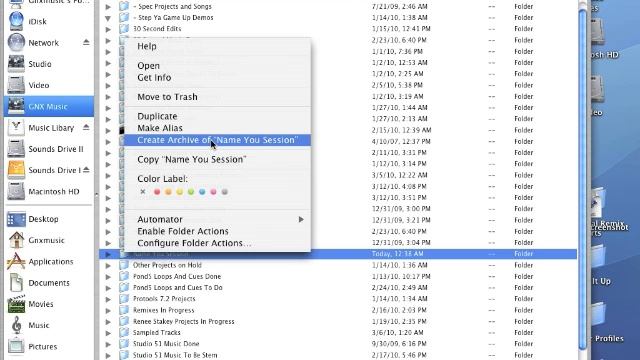Expand Fond5 Loops and Cues To Do

click(108, 288)
